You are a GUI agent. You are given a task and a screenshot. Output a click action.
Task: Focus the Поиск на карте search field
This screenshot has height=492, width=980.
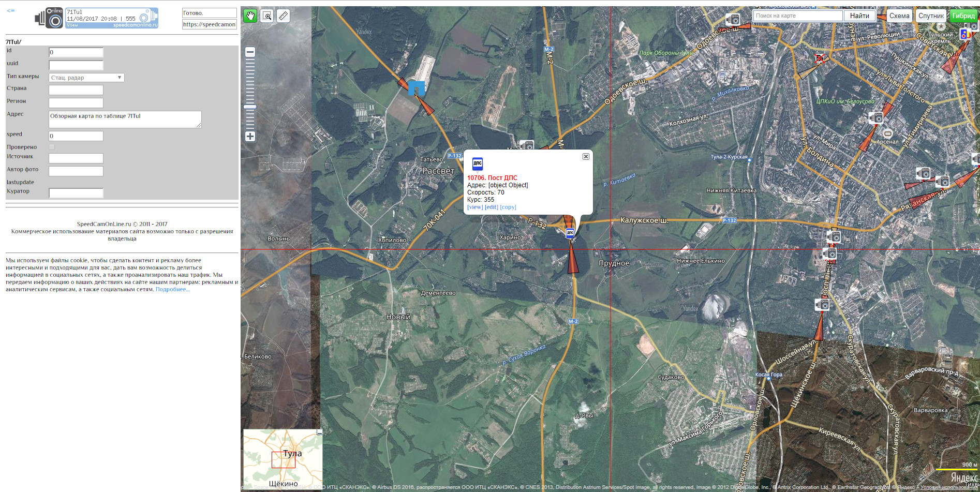[797, 16]
